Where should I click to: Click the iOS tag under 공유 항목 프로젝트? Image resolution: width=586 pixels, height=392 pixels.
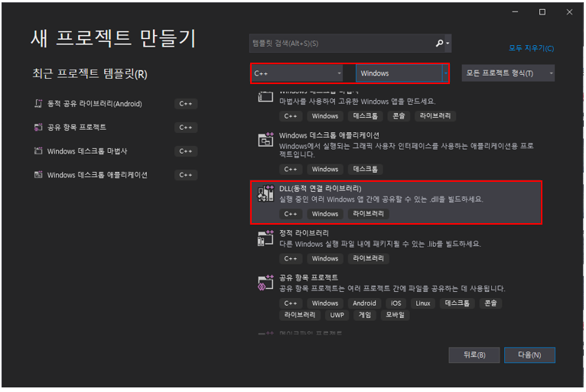coord(396,303)
